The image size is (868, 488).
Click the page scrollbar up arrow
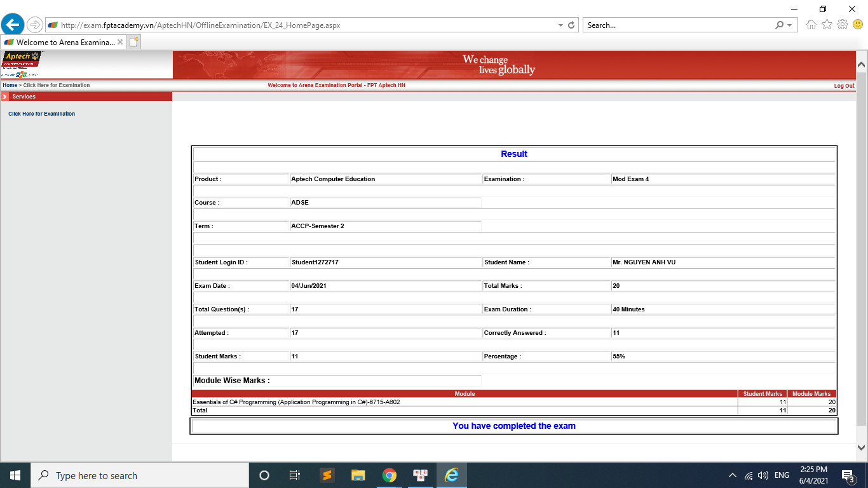[862, 65]
